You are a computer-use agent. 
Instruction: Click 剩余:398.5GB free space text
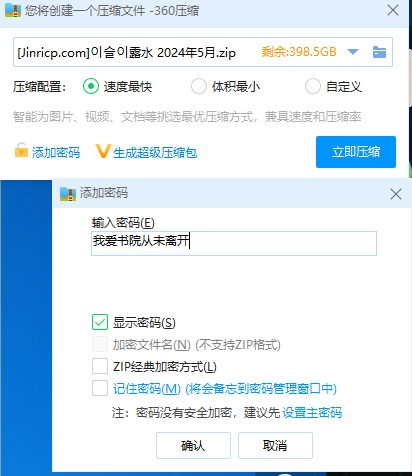299,52
